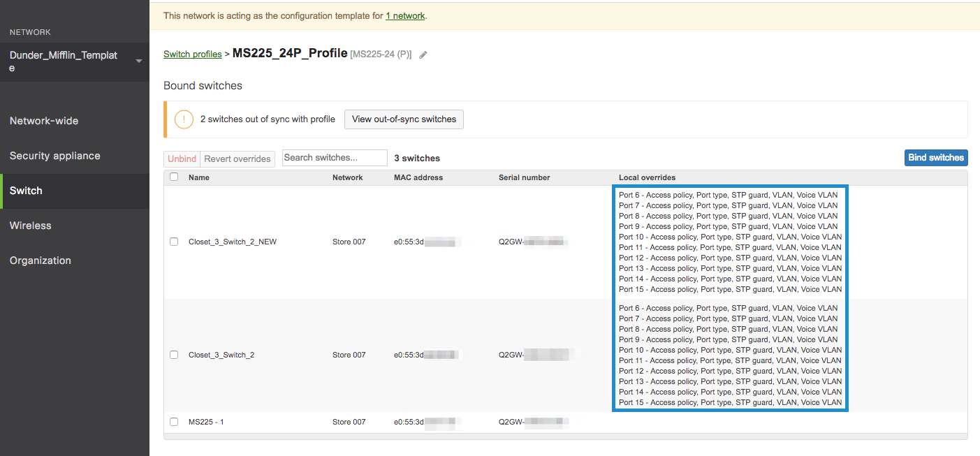Open the MS225 - 1 switch details
This screenshot has height=456, width=980.
tap(207, 421)
